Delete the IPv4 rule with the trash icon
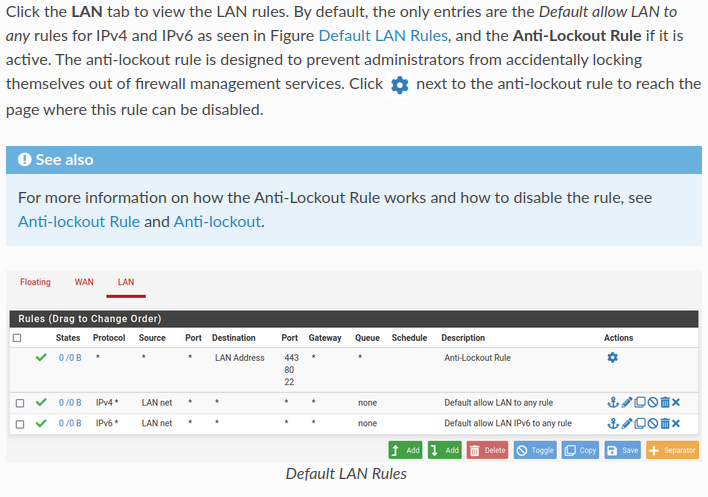Image resolution: width=708 pixels, height=497 pixels. pyautogui.click(x=664, y=403)
